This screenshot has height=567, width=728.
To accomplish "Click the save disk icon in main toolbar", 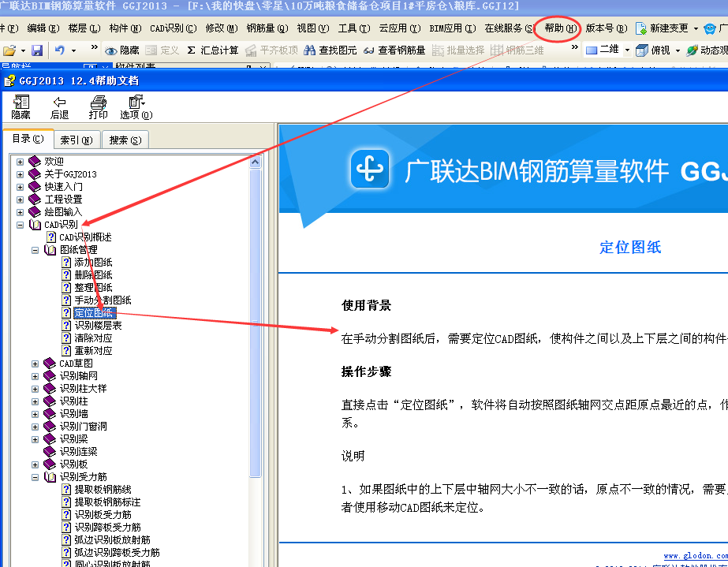I will point(37,50).
